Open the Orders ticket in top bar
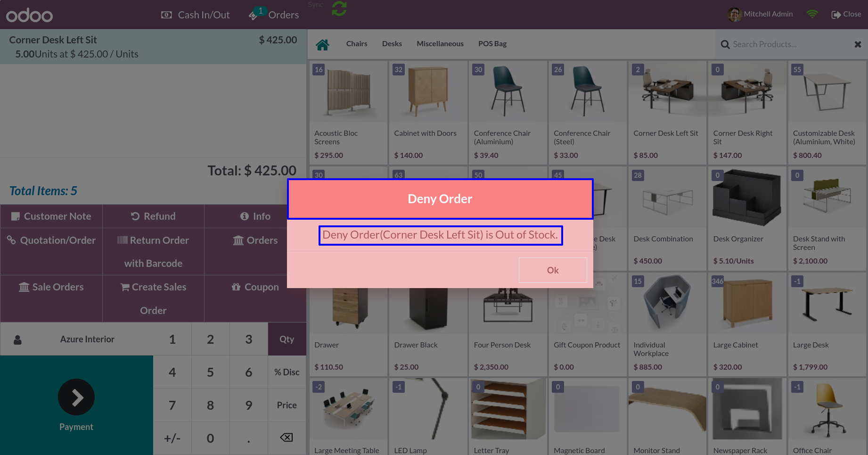868x455 pixels. (274, 14)
